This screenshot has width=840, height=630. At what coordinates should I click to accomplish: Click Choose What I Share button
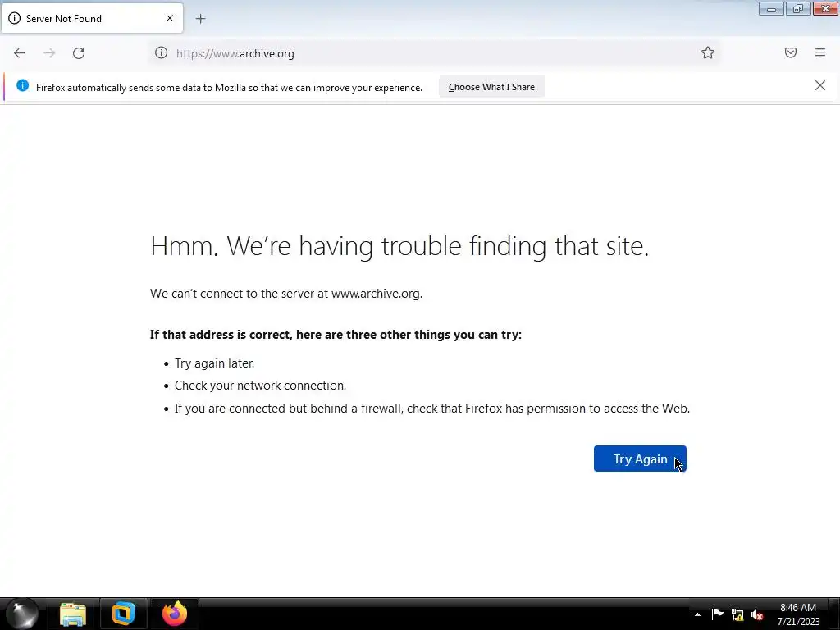point(491,87)
